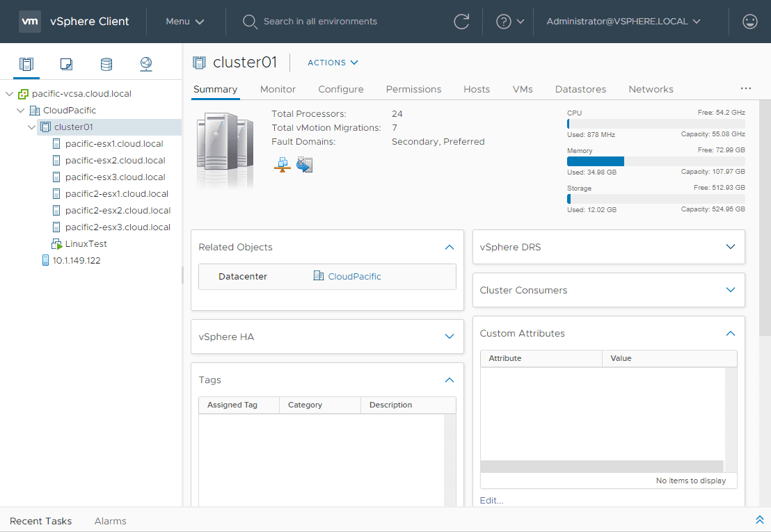Expand the vSphere DRS panel
The height and width of the screenshot is (532, 771).
click(x=730, y=247)
